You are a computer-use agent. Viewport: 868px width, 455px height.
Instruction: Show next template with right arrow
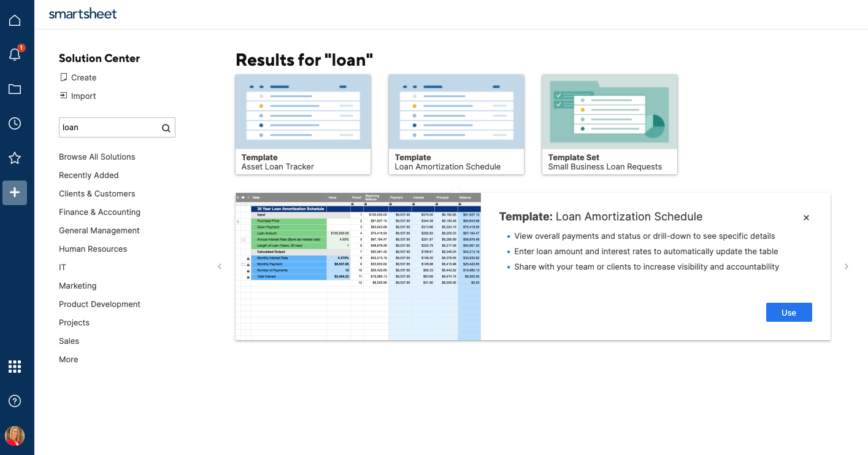point(847,266)
